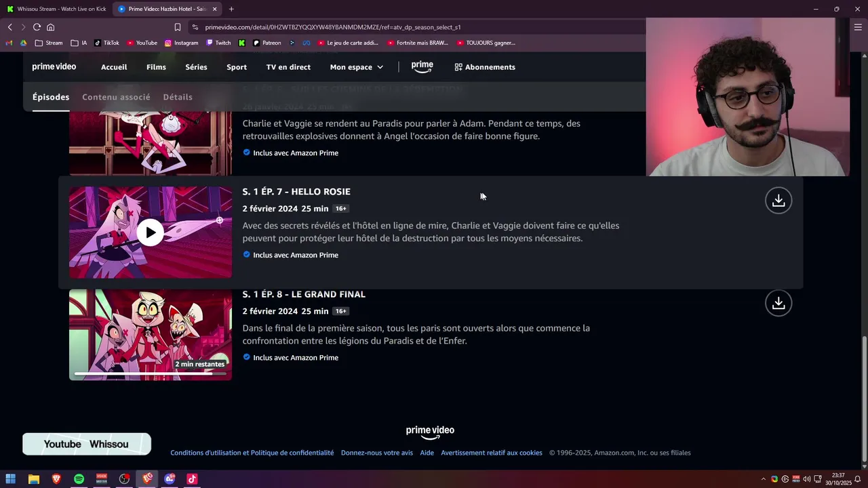Image resolution: width=868 pixels, height=488 pixels.
Task: Switch to the Détails tab
Action: [x=178, y=97]
